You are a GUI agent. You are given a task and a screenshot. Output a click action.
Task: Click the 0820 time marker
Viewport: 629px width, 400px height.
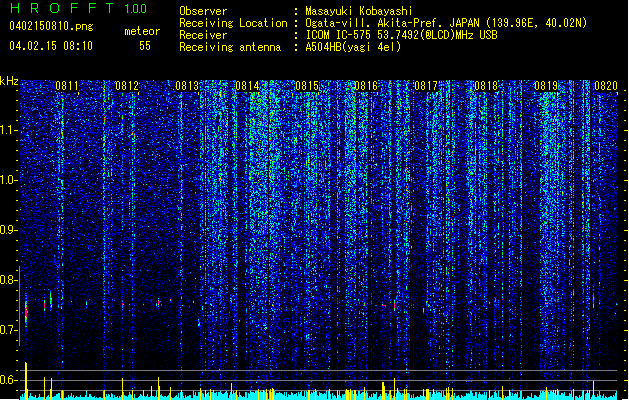(606, 86)
